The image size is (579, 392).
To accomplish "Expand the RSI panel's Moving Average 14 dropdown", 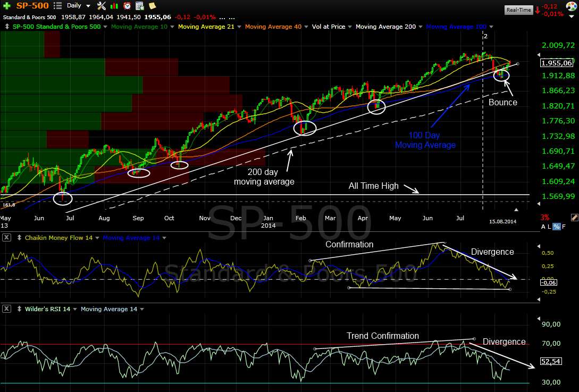I will [142, 309].
